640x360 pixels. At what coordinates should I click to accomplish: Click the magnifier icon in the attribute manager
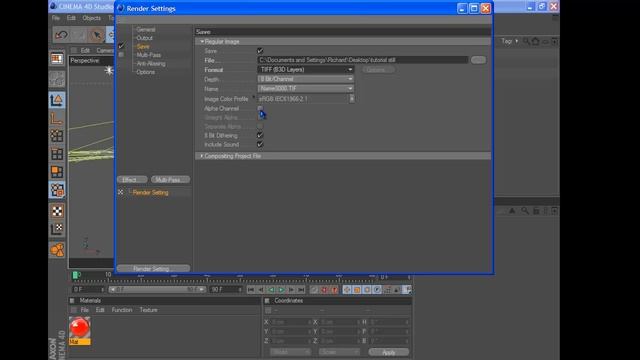(x=525, y=211)
